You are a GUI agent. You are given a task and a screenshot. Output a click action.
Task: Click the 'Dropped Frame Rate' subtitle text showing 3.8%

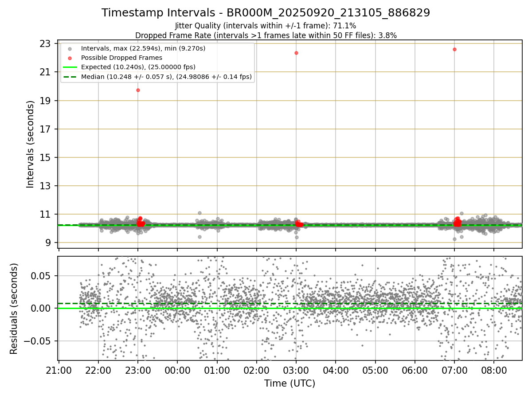pos(266,35)
